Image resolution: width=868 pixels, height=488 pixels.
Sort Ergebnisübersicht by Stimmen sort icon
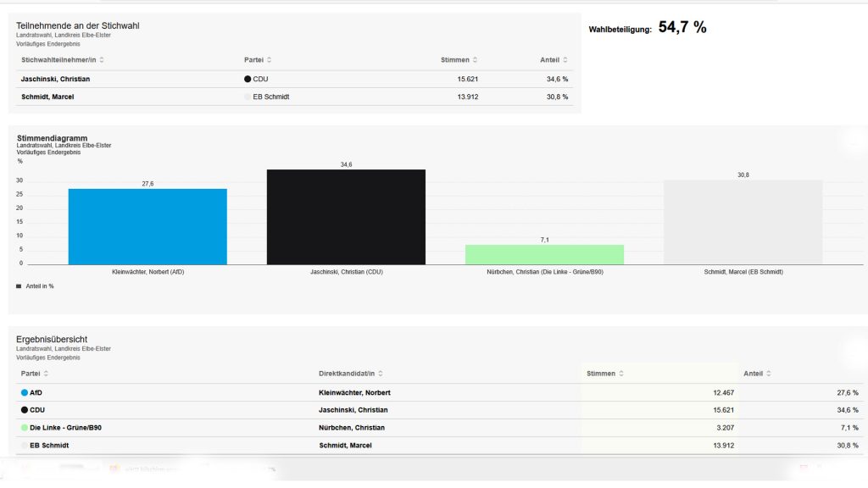pyautogui.click(x=621, y=374)
